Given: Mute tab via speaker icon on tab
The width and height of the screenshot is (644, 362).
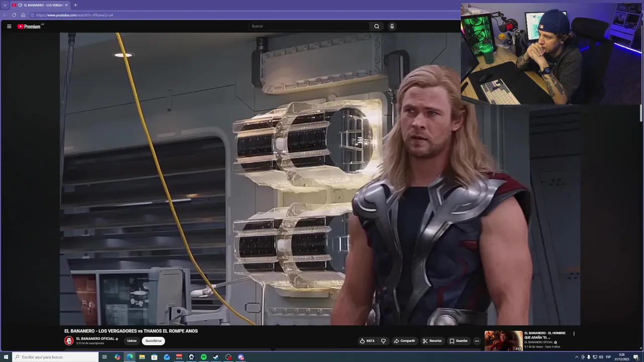Looking at the screenshot, I should [x=20, y=5].
